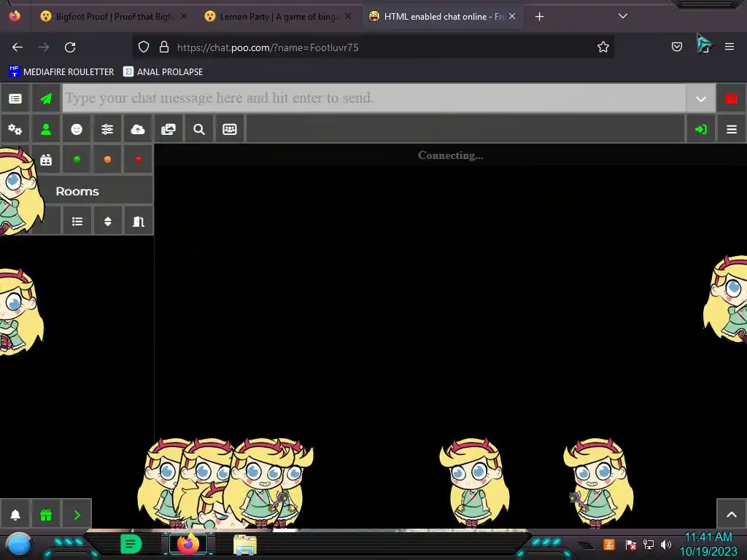The width and height of the screenshot is (747, 560).
Task: Click the green gift icon
Action: click(x=46, y=515)
